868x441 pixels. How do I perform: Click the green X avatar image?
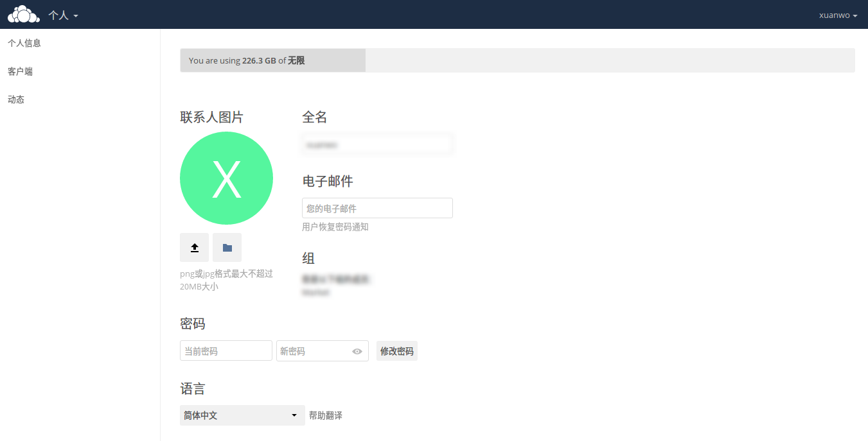pos(226,178)
